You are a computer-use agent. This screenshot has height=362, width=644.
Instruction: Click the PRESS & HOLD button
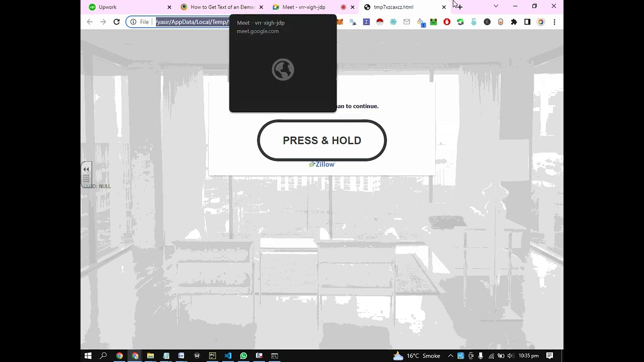[x=322, y=140]
